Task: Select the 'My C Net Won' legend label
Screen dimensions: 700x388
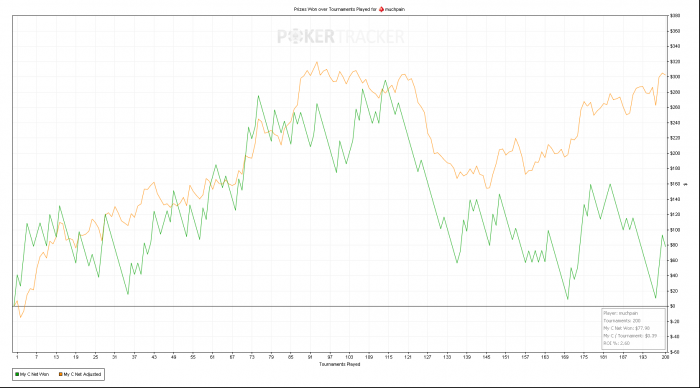Action: (x=34, y=374)
